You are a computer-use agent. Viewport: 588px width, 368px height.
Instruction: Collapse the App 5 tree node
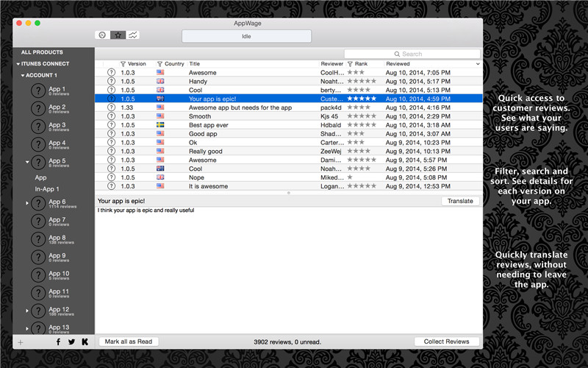click(x=27, y=162)
